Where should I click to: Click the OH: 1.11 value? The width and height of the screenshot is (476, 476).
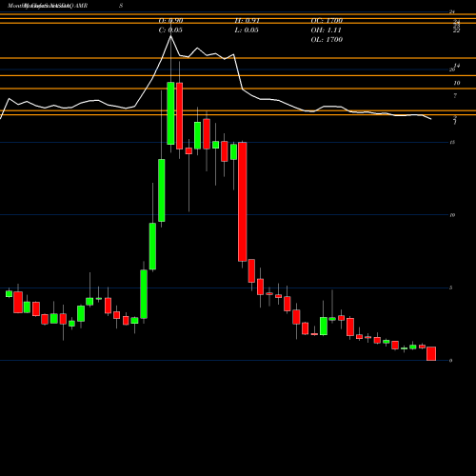(326, 30)
